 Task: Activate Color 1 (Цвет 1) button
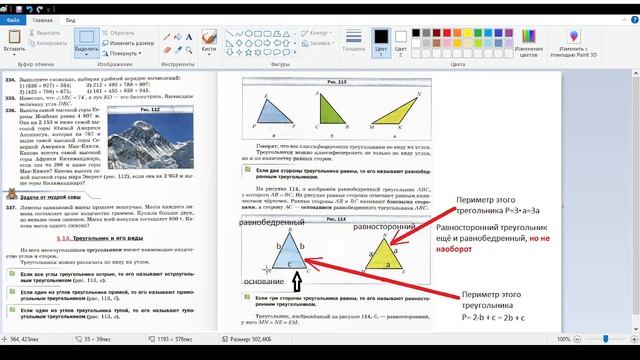coord(381,43)
